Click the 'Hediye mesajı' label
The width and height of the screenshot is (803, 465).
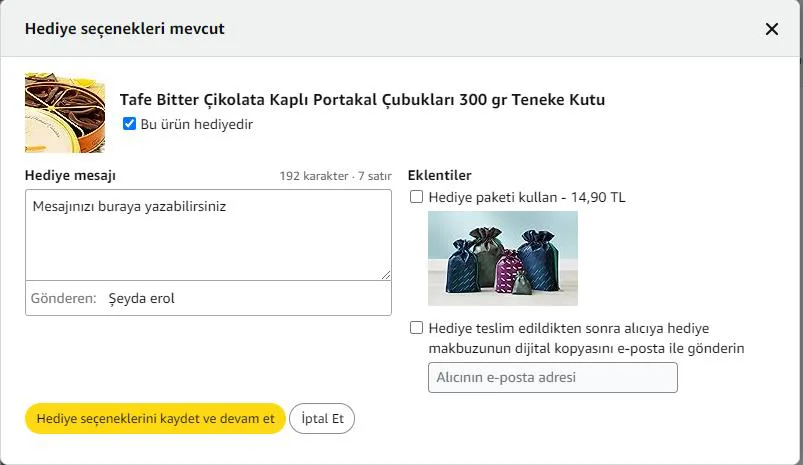70,176
